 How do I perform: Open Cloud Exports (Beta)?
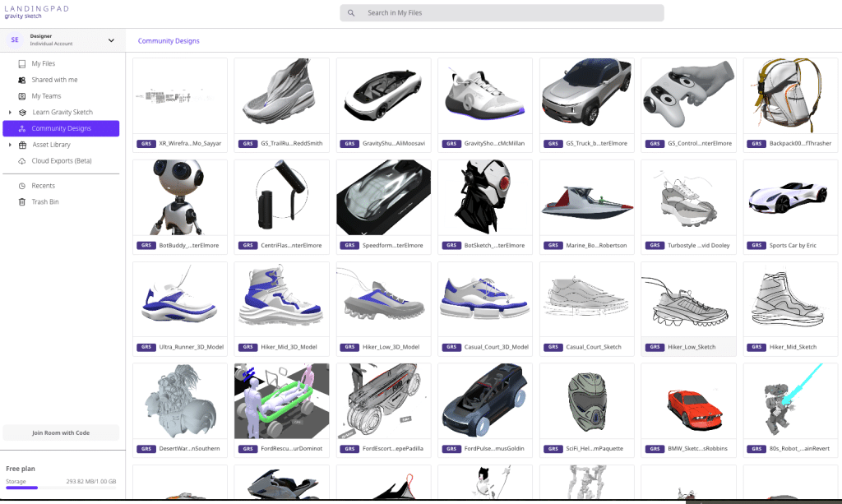pyautogui.click(x=61, y=161)
